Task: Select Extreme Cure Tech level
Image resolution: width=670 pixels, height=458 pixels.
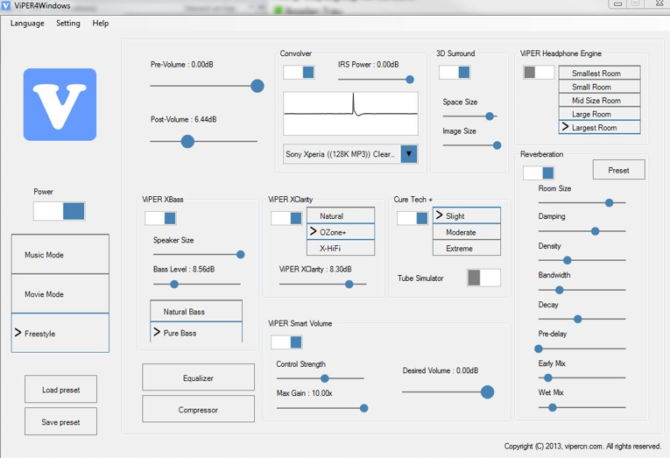Action: coord(467,248)
